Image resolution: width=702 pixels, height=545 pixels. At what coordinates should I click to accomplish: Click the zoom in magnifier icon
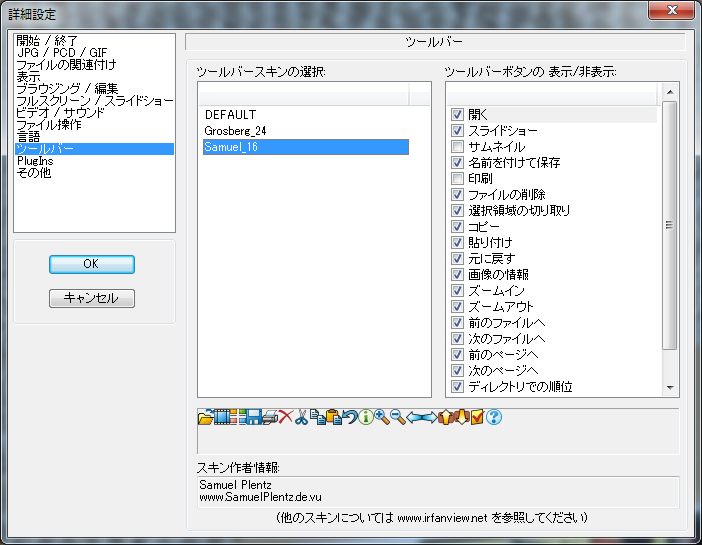(x=382, y=417)
